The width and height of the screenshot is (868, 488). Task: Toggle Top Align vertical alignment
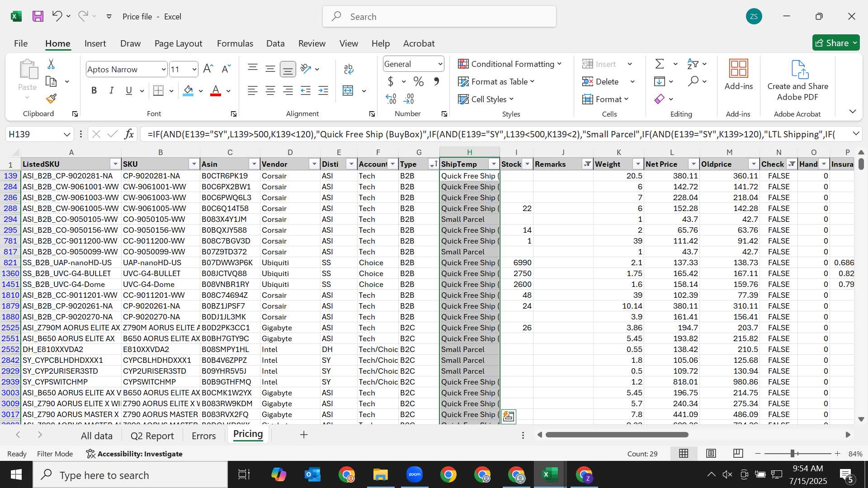click(253, 69)
